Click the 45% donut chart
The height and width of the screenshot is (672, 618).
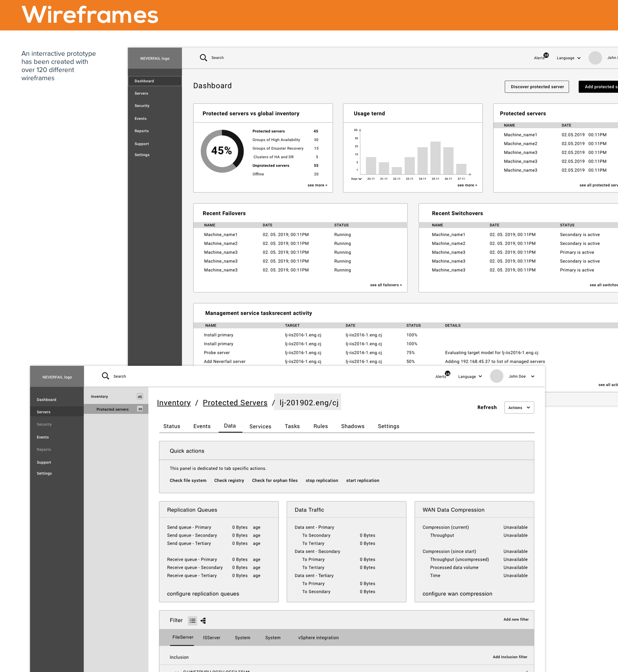click(x=222, y=151)
